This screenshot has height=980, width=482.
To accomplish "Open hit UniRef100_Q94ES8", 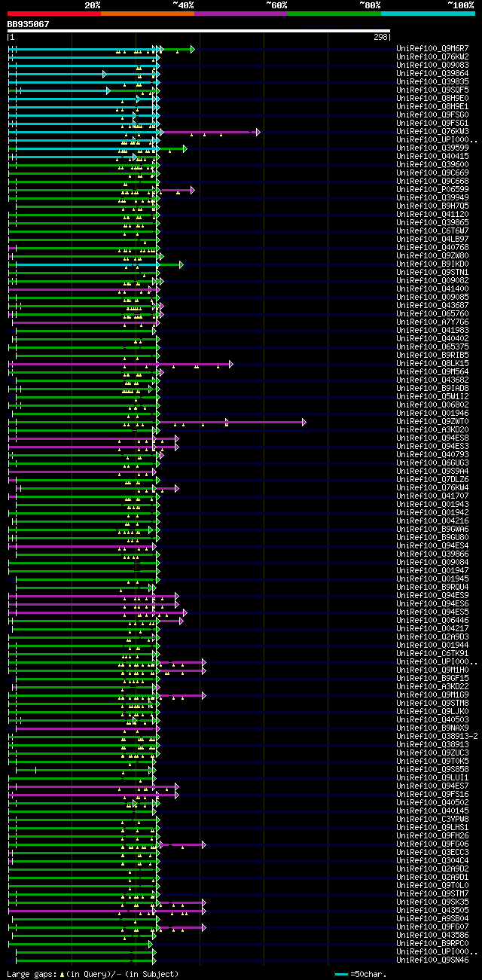I will (x=432, y=438).
